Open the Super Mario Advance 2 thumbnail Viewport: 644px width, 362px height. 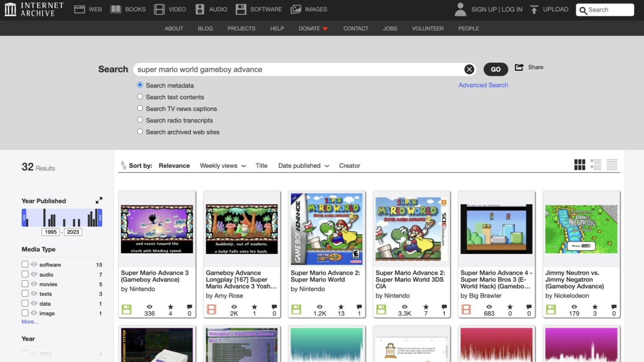tap(327, 229)
